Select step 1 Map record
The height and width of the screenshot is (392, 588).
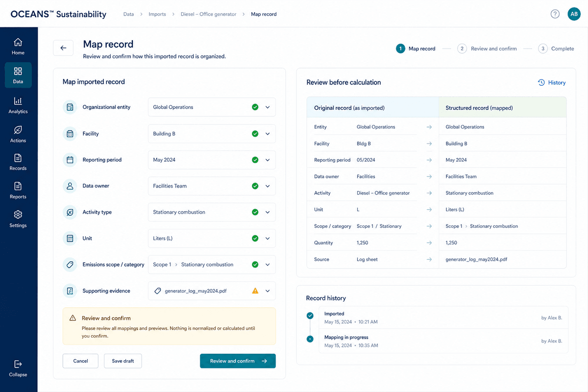[x=416, y=49]
